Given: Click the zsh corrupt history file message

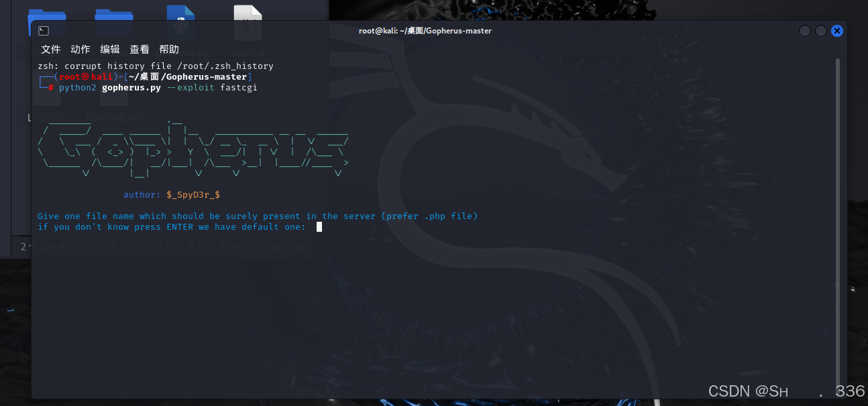Looking at the screenshot, I should pyautogui.click(x=156, y=66).
